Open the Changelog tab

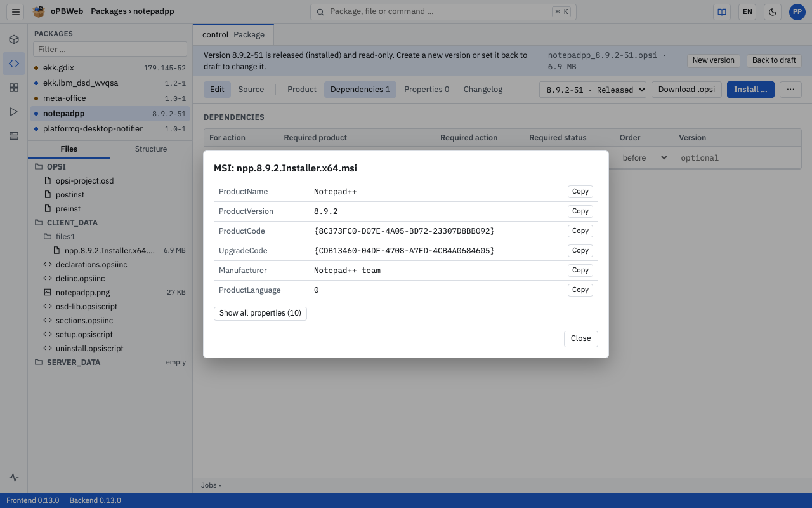pyautogui.click(x=483, y=90)
